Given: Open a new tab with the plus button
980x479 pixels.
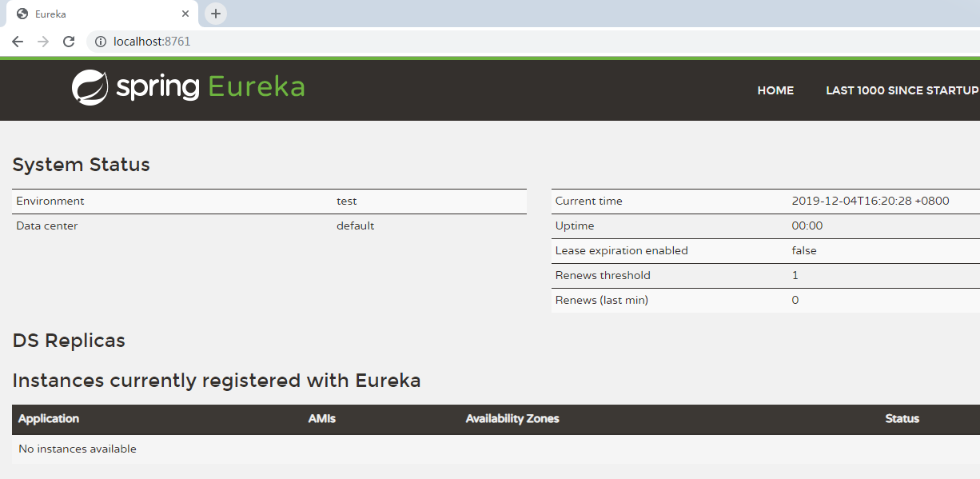Looking at the screenshot, I should click(x=216, y=14).
